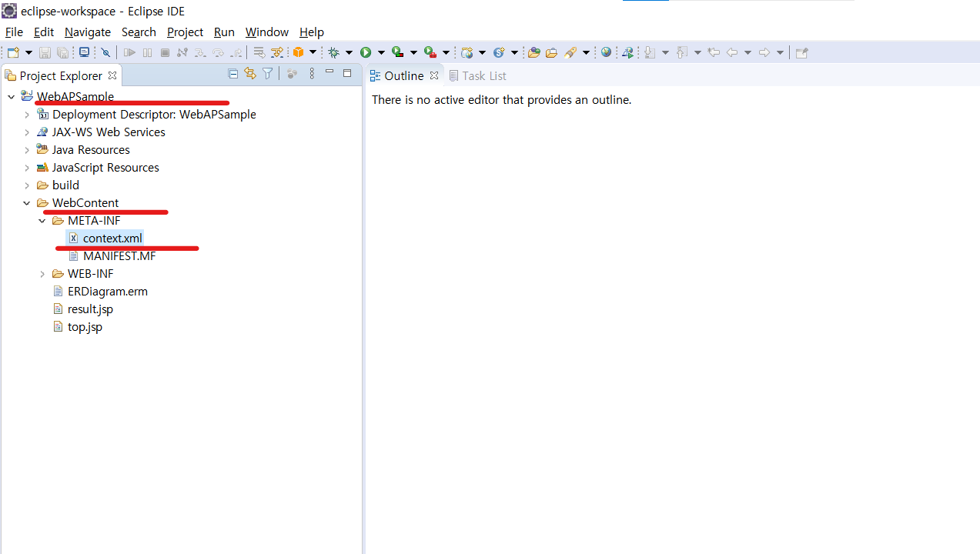Click the Project Explorer filter funnel icon
The height and width of the screenshot is (554, 980).
pyautogui.click(x=268, y=73)
